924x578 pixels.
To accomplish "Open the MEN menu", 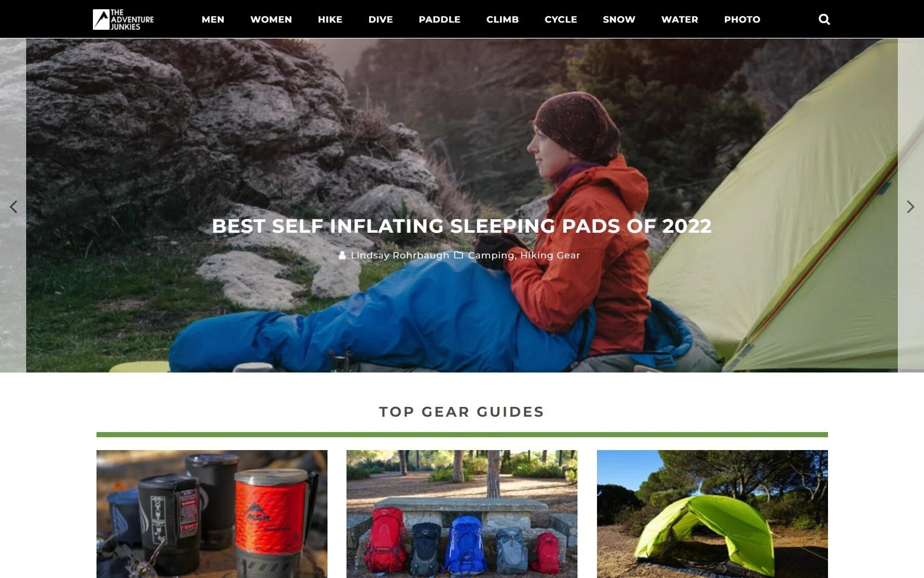I will (x=213, y=20).
